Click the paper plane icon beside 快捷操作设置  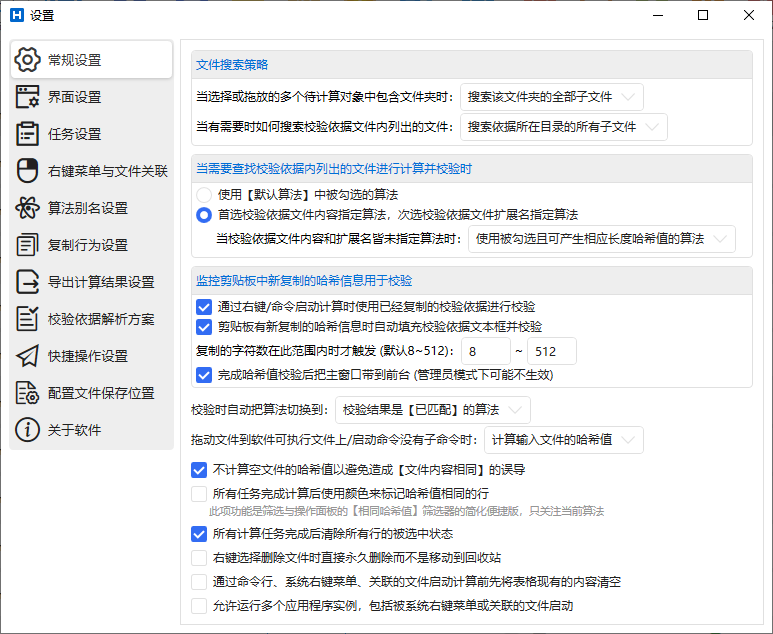(27, 355)
